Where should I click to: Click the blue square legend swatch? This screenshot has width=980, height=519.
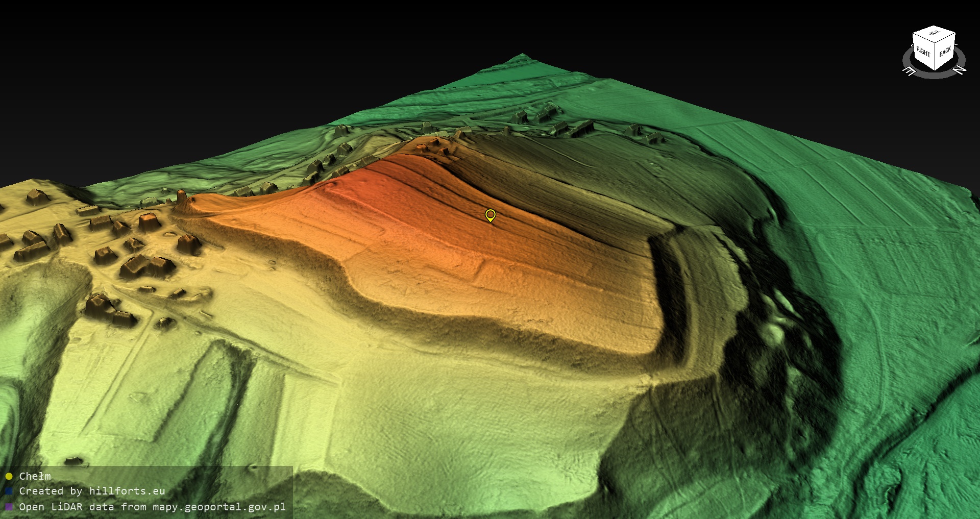(9, 491)
